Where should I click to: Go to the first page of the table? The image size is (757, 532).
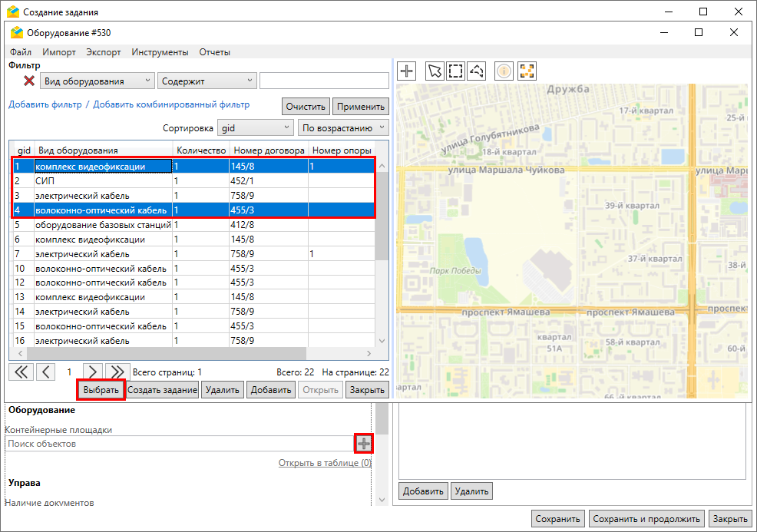coord(20,372)
